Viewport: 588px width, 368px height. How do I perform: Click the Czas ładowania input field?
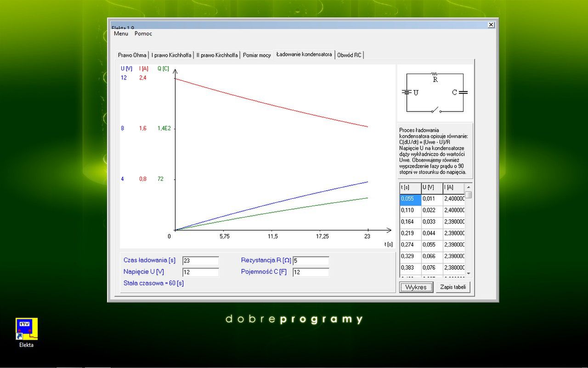point(201,261)
